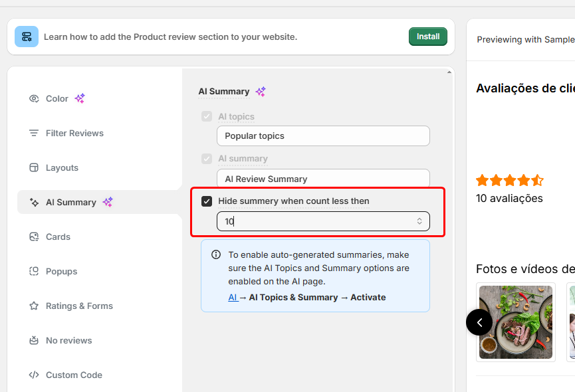This screenshot has width=575, height=392.
Task: Open the food dish photo thumbnail
Action: [516, 322]
